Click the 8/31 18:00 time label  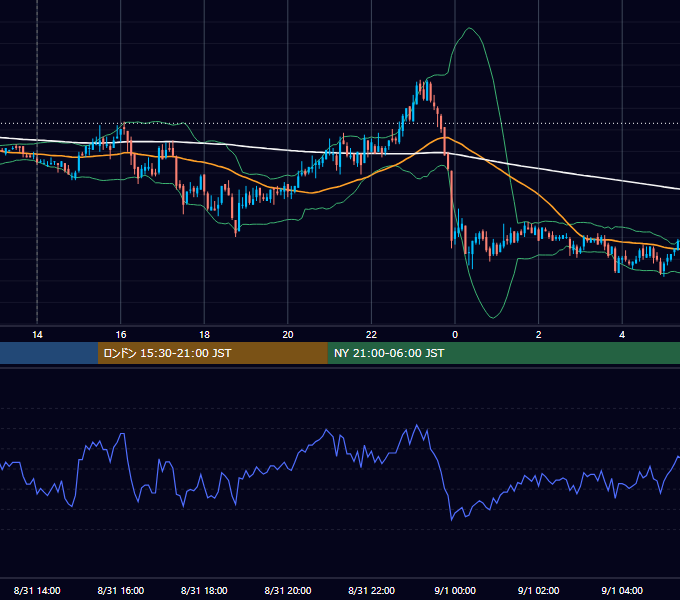[x=204, y=590]
